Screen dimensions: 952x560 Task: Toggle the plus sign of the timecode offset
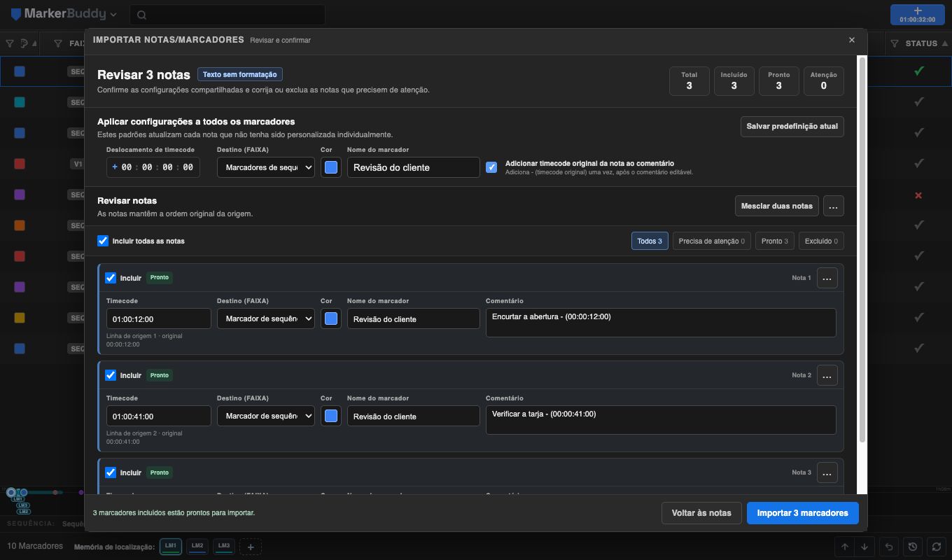click(115, 167)
